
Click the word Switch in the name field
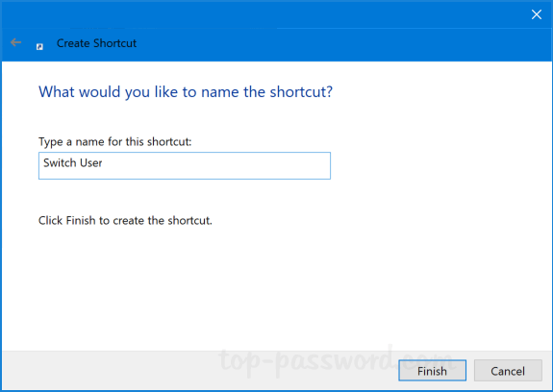[x=60, y=162]
